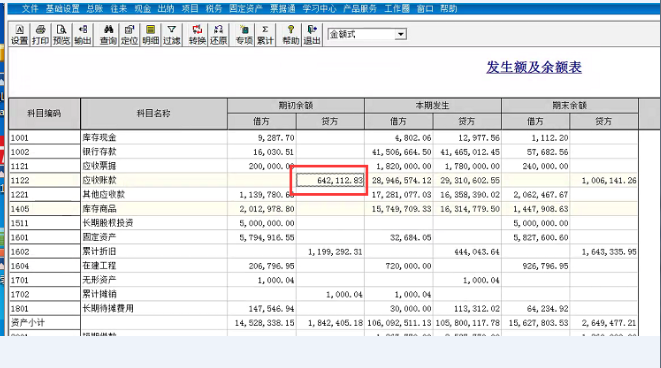This screenshot has height=368, width=661.
Task: Open the 票据通 menu
Action: point(282,8)
